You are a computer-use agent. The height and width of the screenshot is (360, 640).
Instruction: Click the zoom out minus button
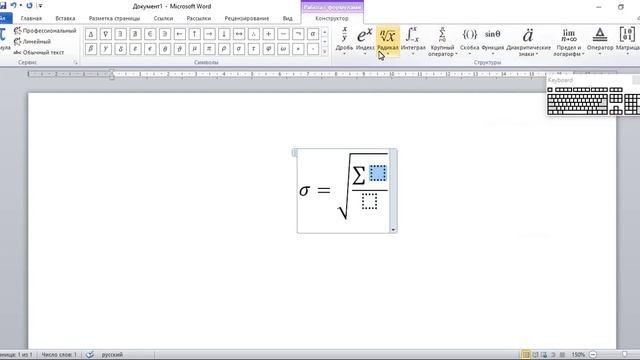[593, 355]
